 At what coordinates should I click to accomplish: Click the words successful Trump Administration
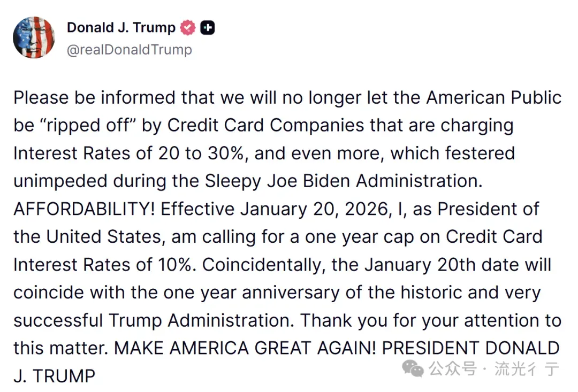point(154,320)
